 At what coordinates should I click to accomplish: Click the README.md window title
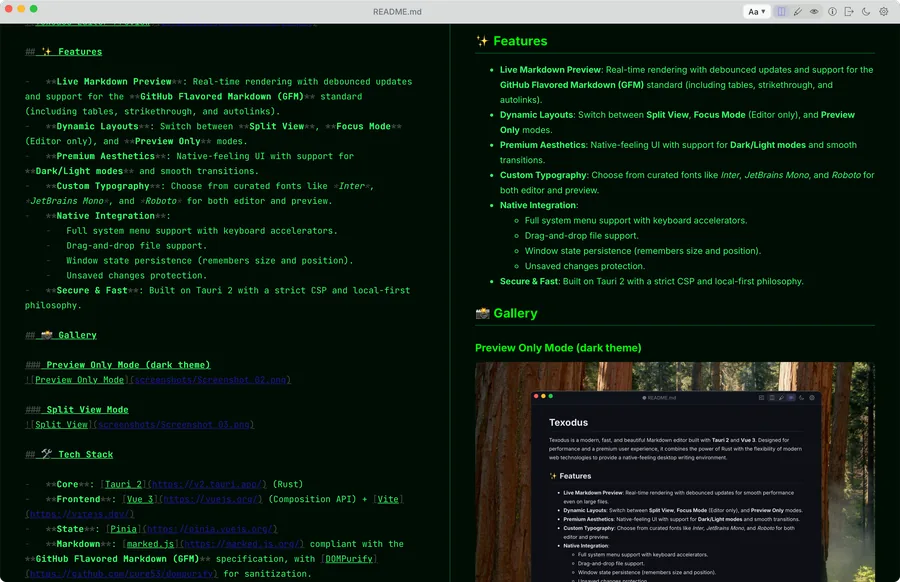coord(397,11)
